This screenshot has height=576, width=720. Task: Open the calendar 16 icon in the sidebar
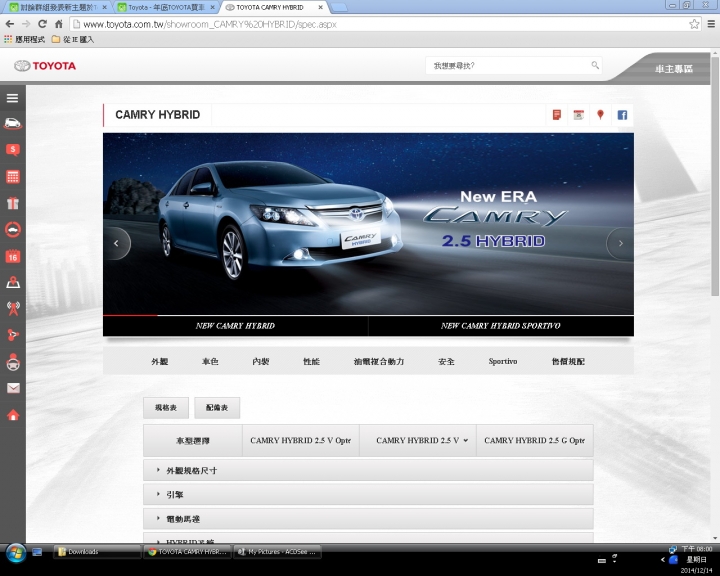point(12,256)
